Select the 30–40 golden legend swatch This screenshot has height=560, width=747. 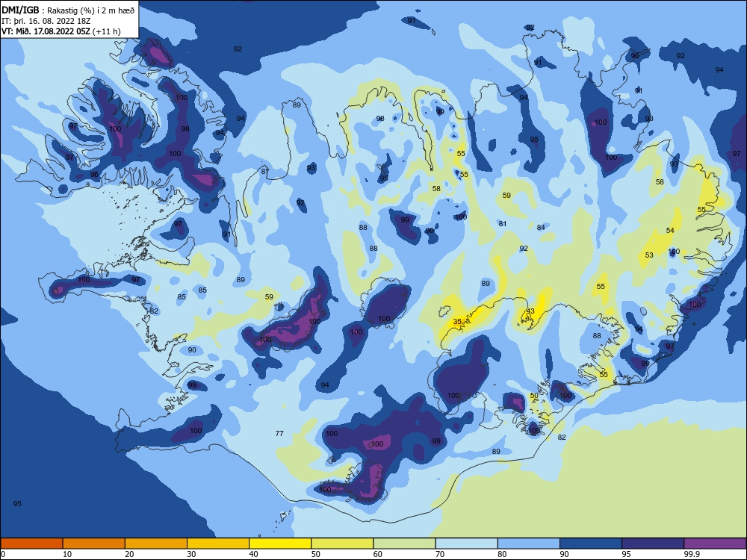218,544
